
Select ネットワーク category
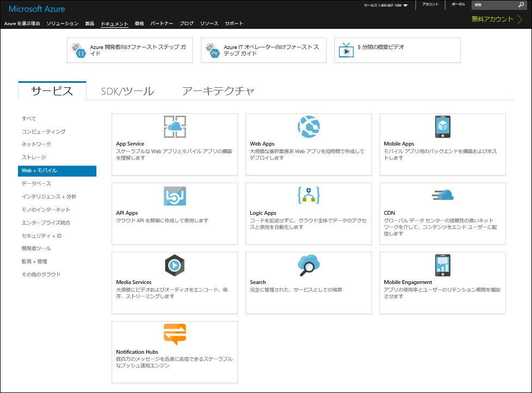point(36,144)
